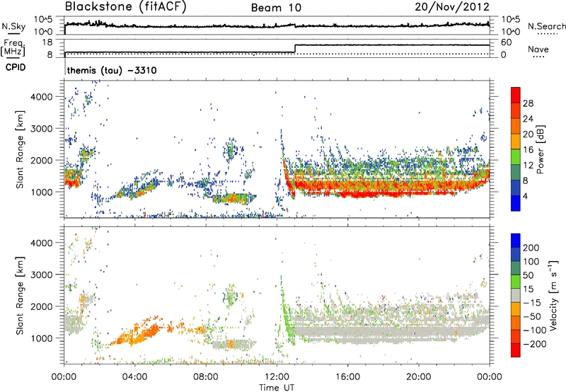
Task: Click the velocity panel's "Slant Range [km]" label
Action: pyautogui.click(x=20, y=295)
